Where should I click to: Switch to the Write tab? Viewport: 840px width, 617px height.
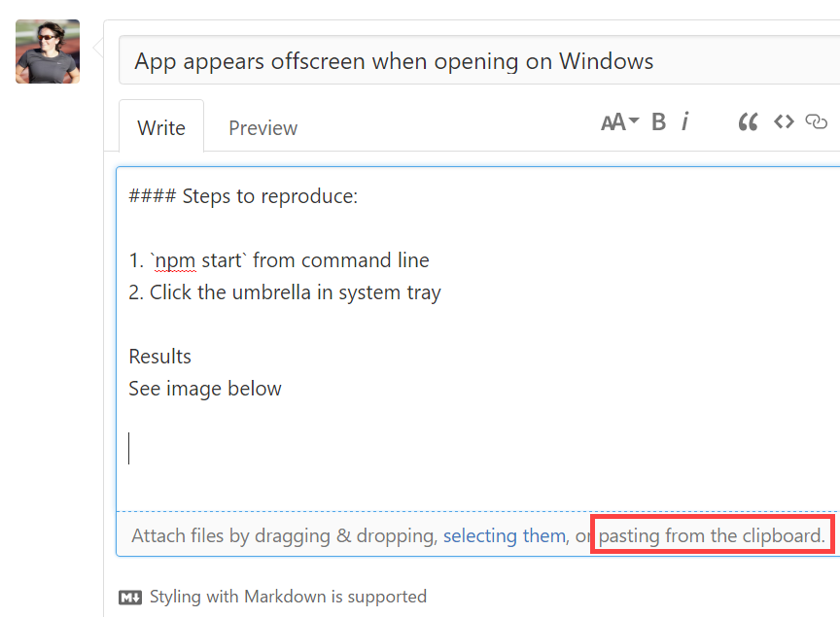point(161,127)
